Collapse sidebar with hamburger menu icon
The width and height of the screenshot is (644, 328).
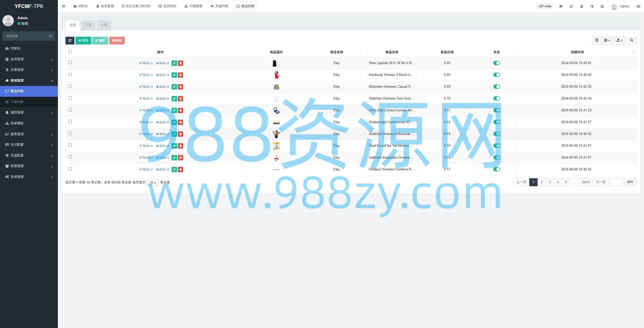(64, 6)
